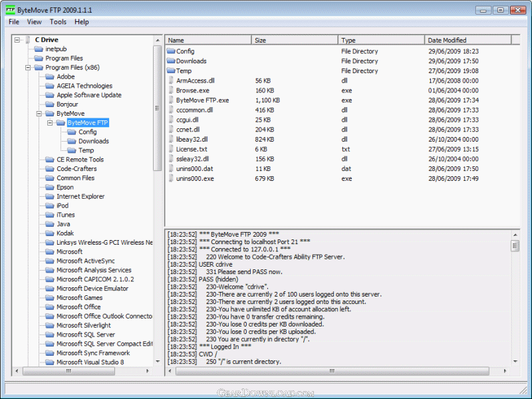Screen dimensions: 532x399
Task: Click the Internet Explorer folder icon
Action: 50,196
